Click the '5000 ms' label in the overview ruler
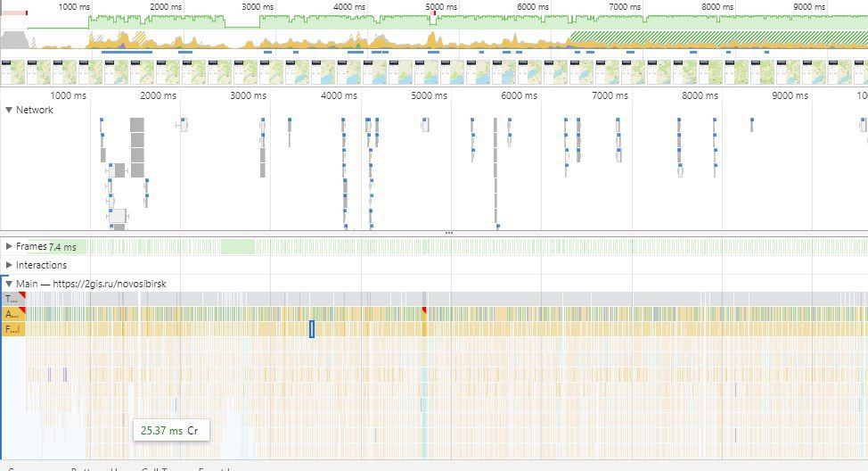This screenshot has height=471, width=868. click(441, 6)
